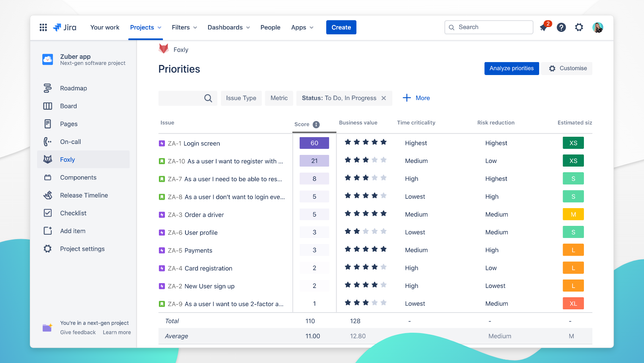Expand the Dashboards menu

point(229,28)
